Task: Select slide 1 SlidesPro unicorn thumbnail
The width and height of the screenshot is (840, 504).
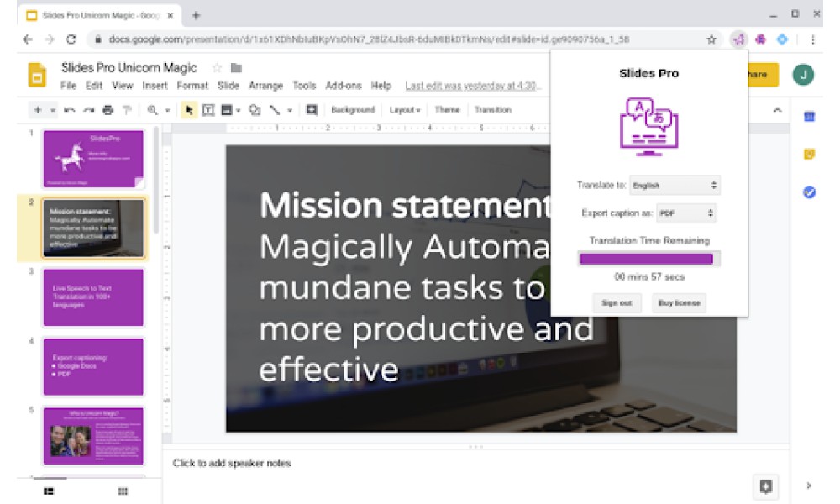Action: coord(93,159)
